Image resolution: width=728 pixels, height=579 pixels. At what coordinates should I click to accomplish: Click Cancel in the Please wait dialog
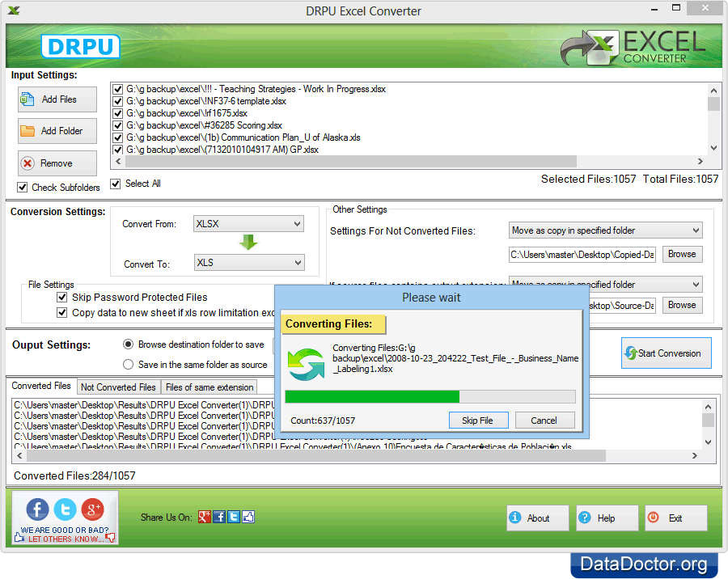pyautogui.click(x=544, y=421)
